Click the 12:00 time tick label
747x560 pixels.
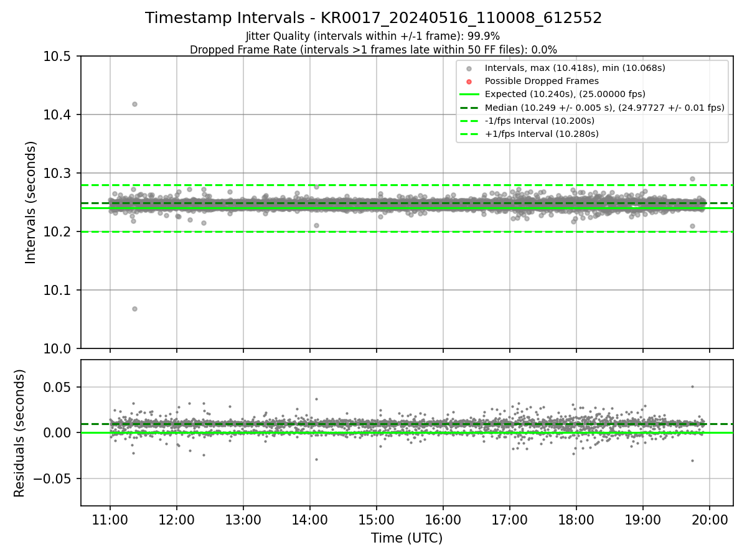(177, 520)
